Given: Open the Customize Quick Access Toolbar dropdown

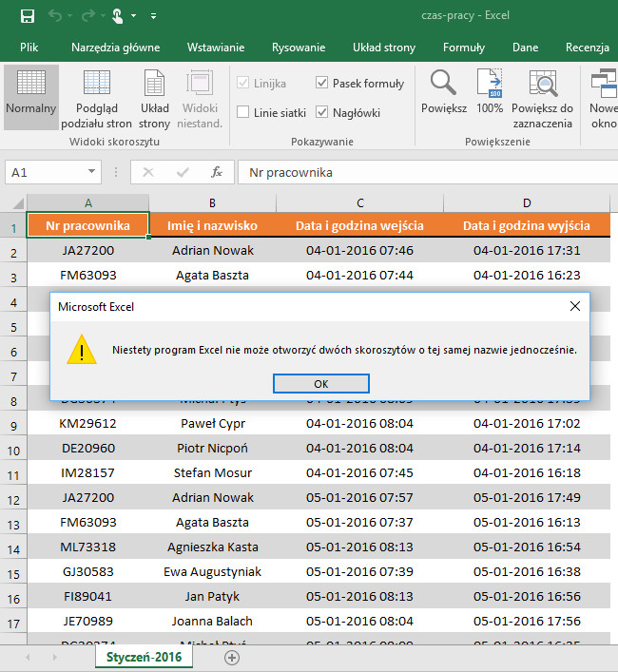Looking at the screenshot, I should point(154,16).
